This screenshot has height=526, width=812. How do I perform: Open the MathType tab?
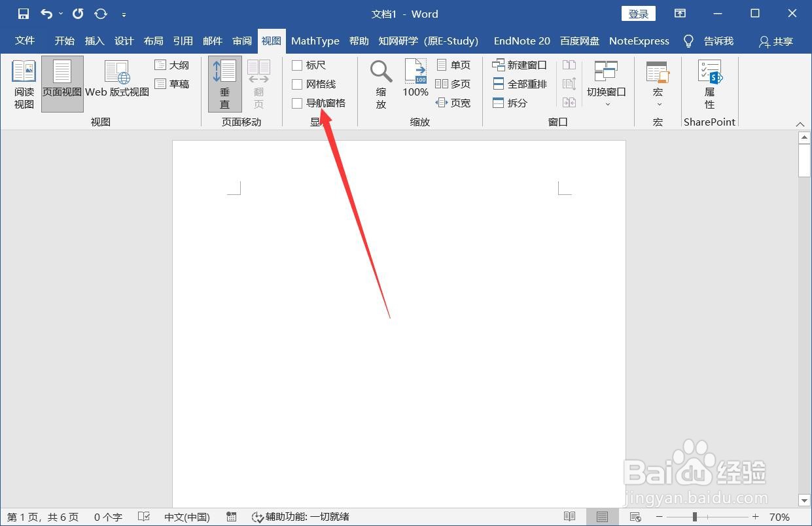pos(315,41)
